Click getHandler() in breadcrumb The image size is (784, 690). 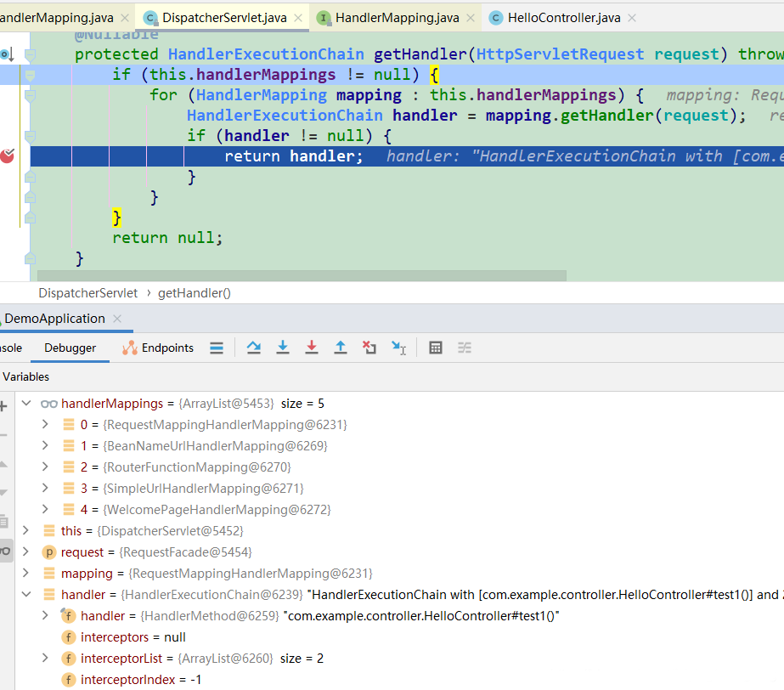[194, 293]
